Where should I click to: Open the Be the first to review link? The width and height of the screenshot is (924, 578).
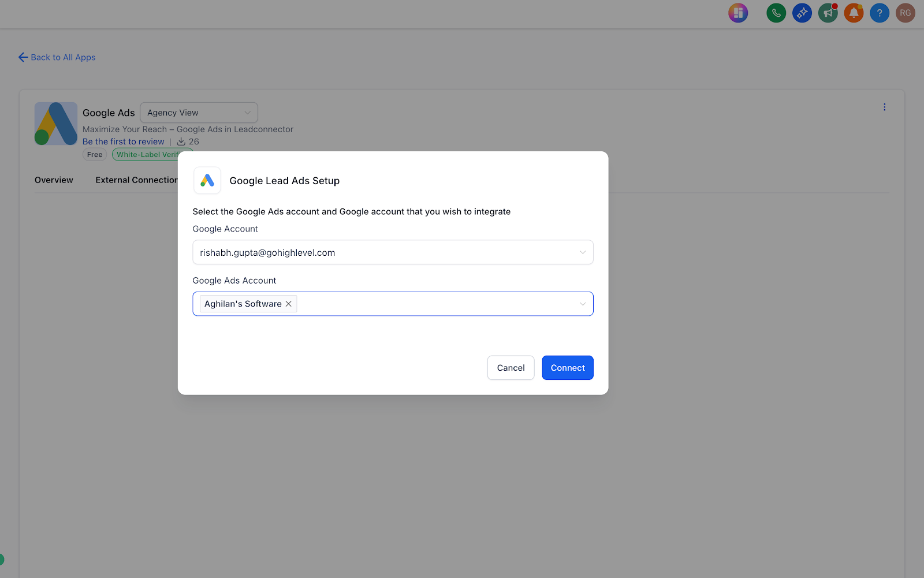pos(123,141)
